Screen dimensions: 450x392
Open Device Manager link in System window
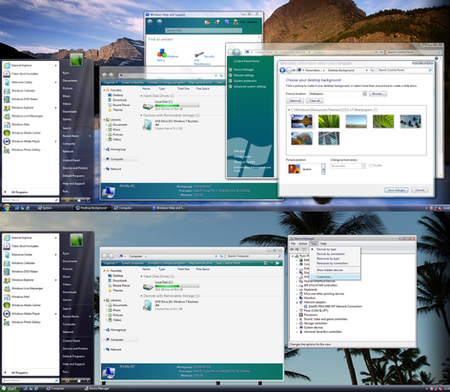244,70
